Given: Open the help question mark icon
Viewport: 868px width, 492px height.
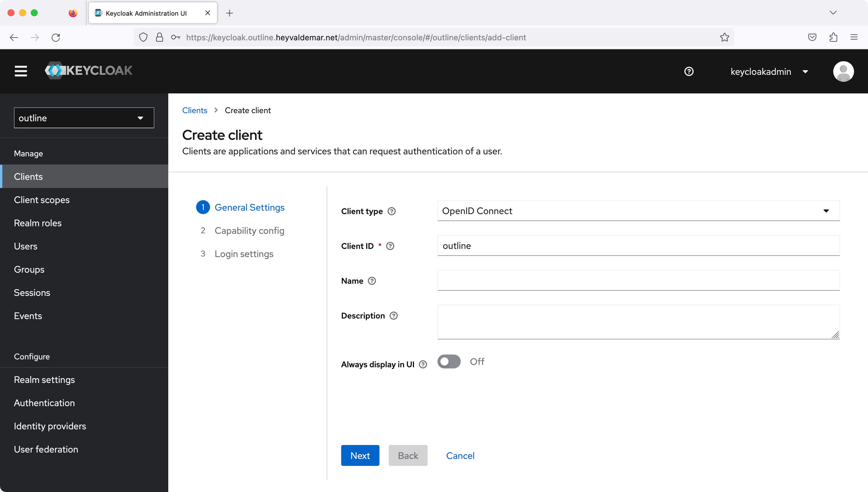Looking at the screenshot, I should tap(689, 71).
